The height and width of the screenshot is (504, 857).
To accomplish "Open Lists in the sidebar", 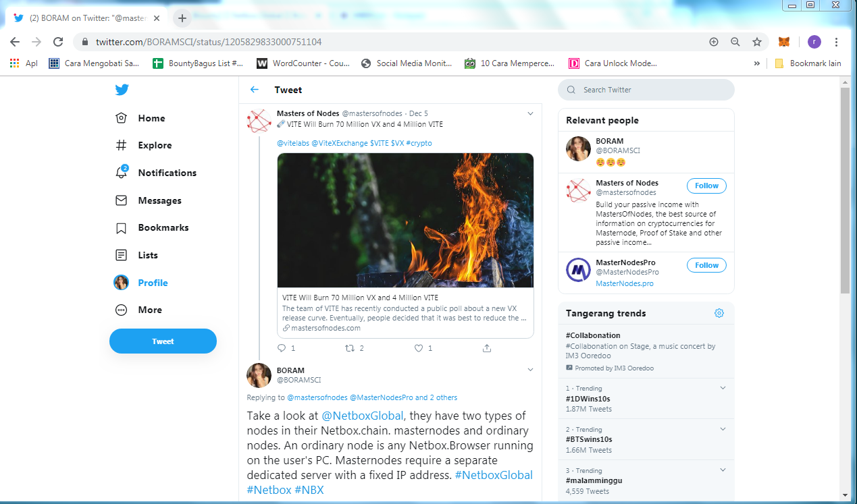I will [137, 255].
